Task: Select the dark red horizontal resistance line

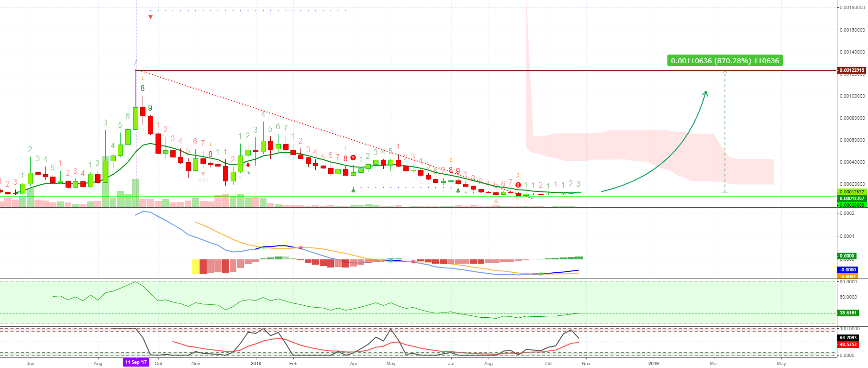Action: (486, 71)
